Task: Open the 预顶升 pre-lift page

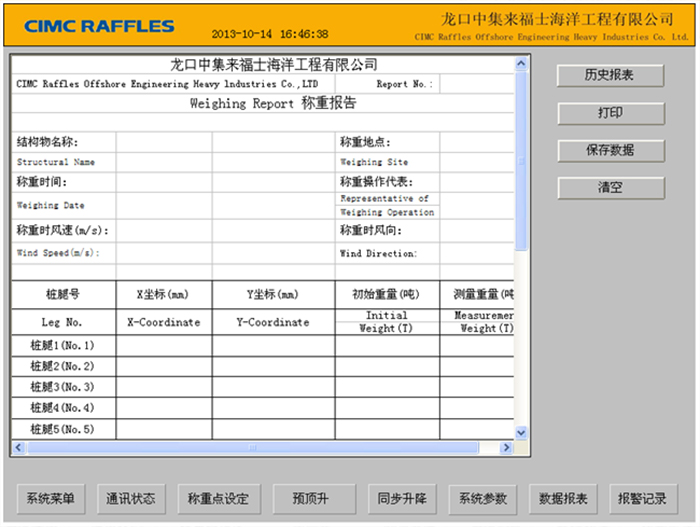Action: pos(314,498)
